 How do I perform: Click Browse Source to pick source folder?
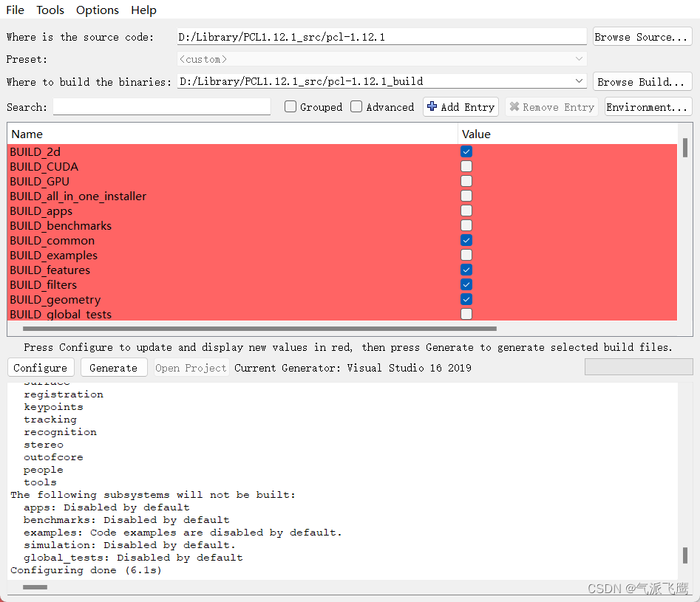click(x=642, y=36)
